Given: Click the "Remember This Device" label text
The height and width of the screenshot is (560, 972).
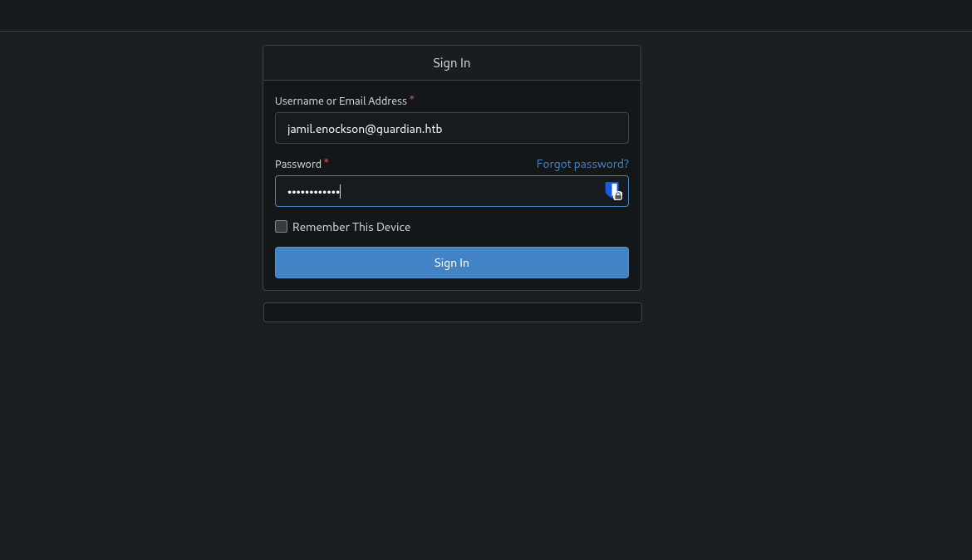Looking at the screenshot, I should pos(351,227).
